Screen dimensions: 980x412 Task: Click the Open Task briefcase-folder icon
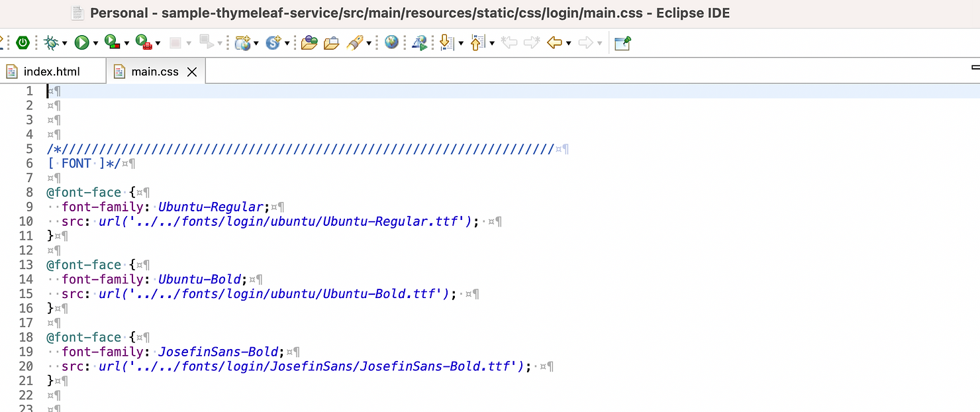tap(331, 43)
